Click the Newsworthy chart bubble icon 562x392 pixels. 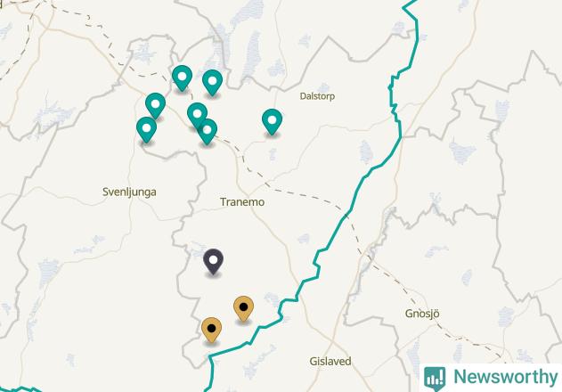point(435,378)
